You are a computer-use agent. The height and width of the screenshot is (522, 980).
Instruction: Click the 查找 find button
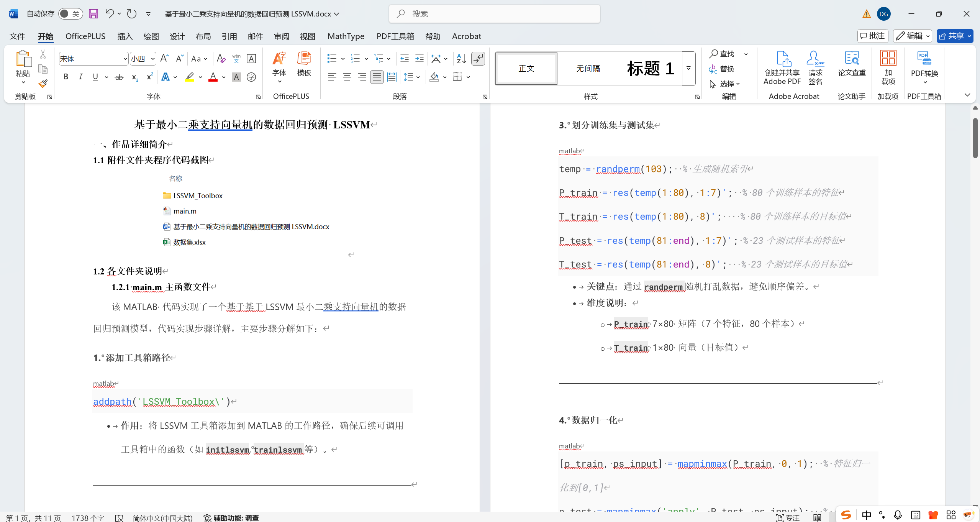[723, 54]
